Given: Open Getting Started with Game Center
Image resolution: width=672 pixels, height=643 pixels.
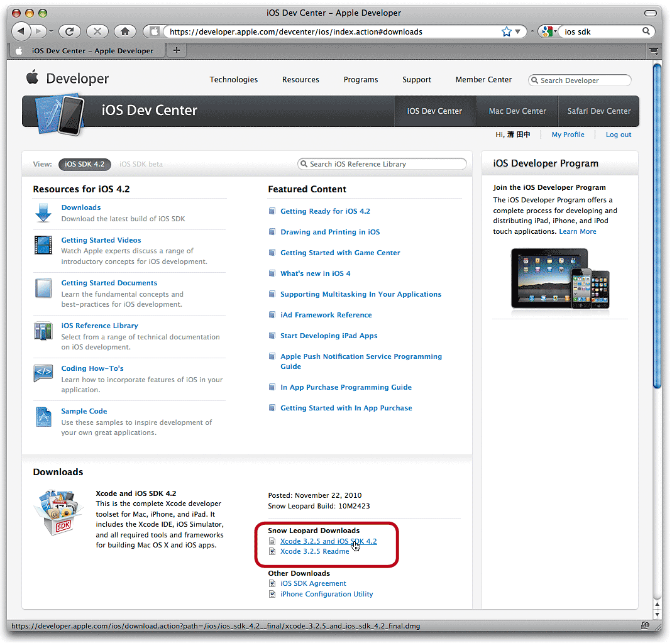Looking at the screenshot, I should point(340,253).
